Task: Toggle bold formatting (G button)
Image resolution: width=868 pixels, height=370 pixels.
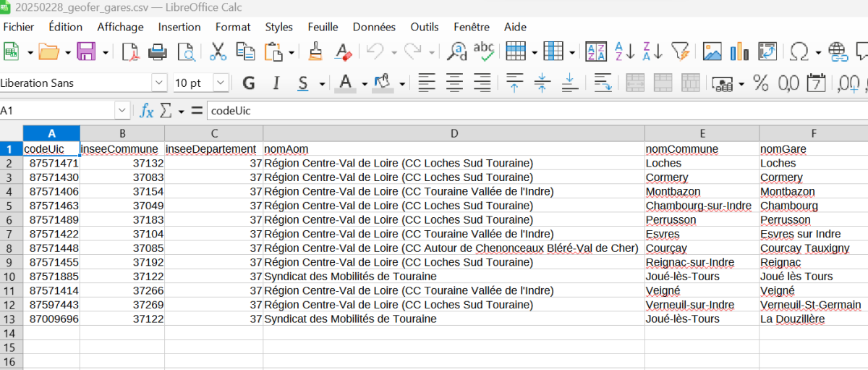Action: [249, 83]
